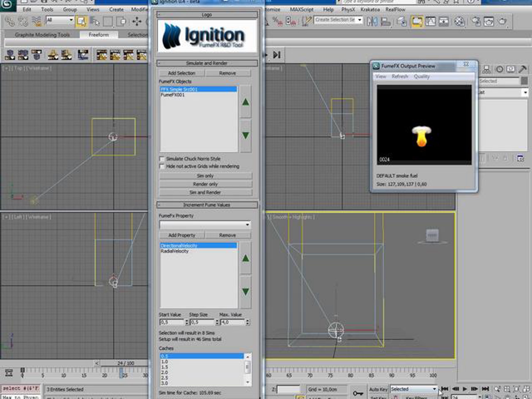Move FumeFX object down in list

246,136
